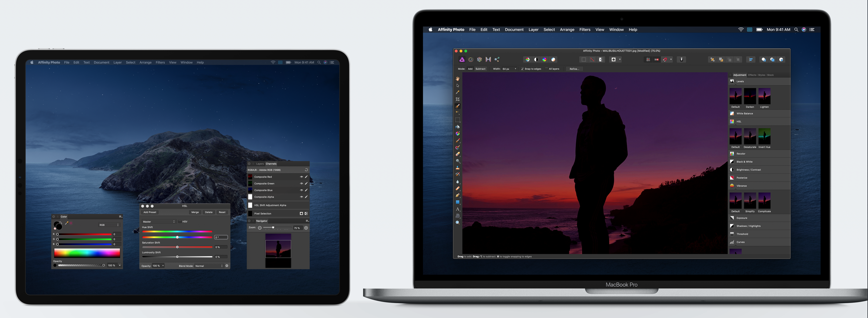Select the Flood Fill bucket tool

[458, 127]
